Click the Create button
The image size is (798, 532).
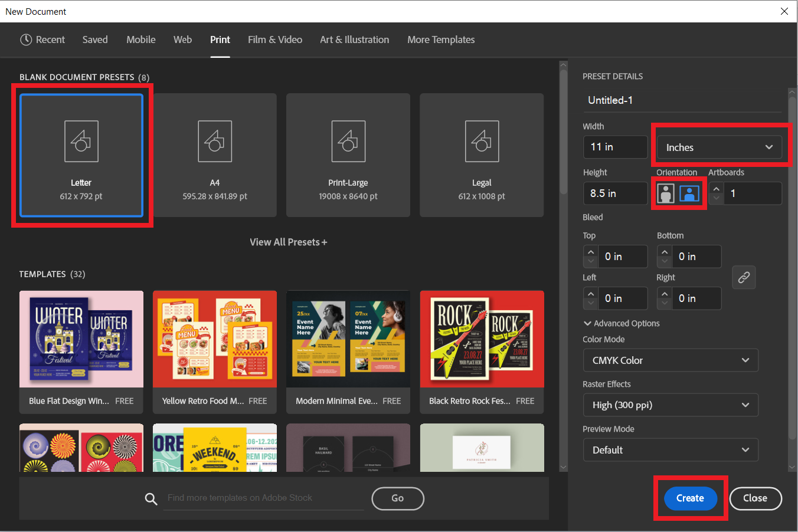click(691, 498)
